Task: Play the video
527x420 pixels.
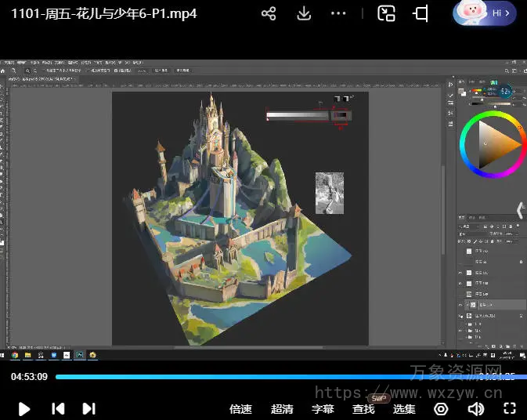Action: [x=24, y=408]
